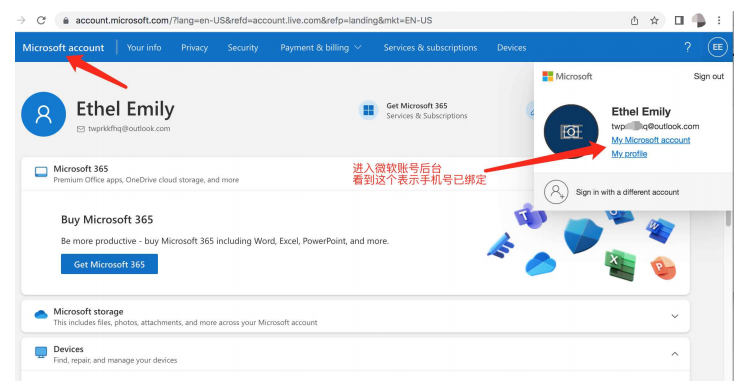The image size is (746, 391).
Task: Open the Services & subscriptions tab
Action: click(x=430, y=48)
